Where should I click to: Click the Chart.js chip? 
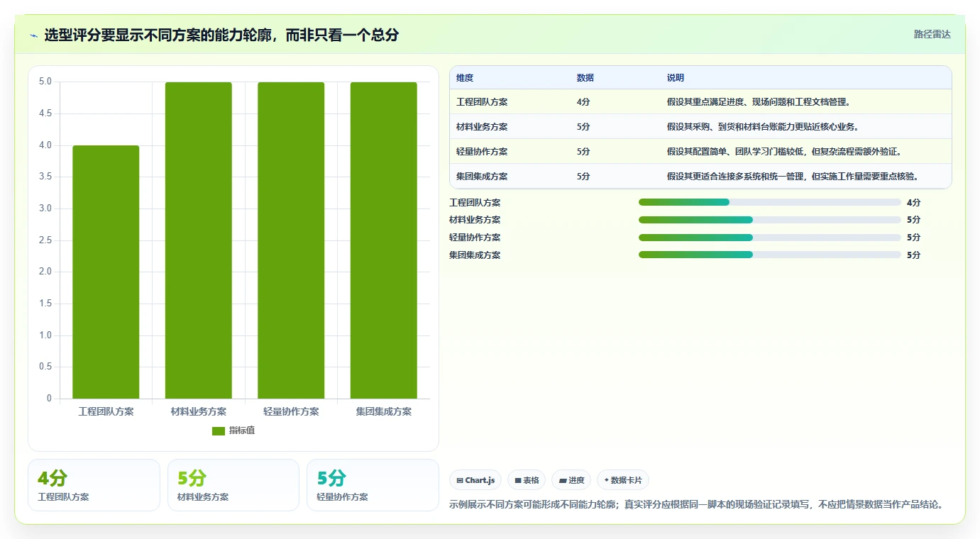pos(475,480)
